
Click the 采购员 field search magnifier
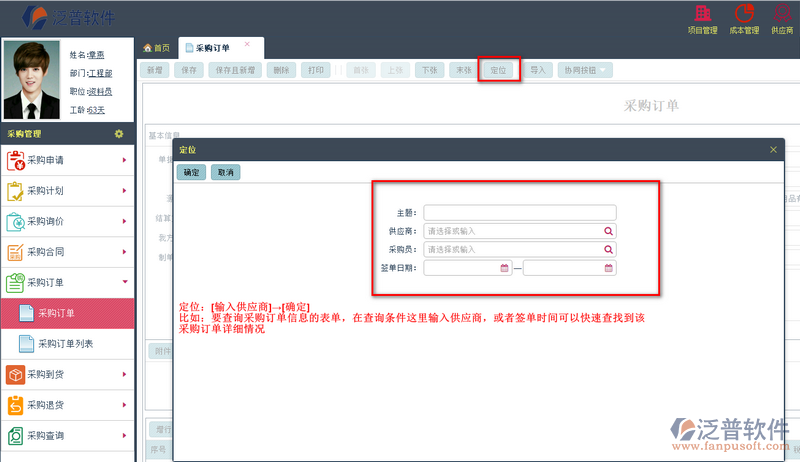(x=608, y=249)
